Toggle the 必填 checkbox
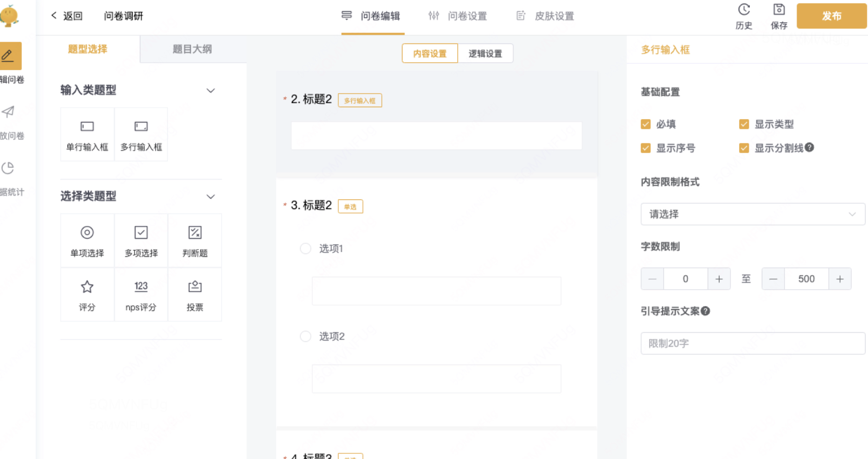868x459 pixels. pyautogui.click(x=646, y=124)
